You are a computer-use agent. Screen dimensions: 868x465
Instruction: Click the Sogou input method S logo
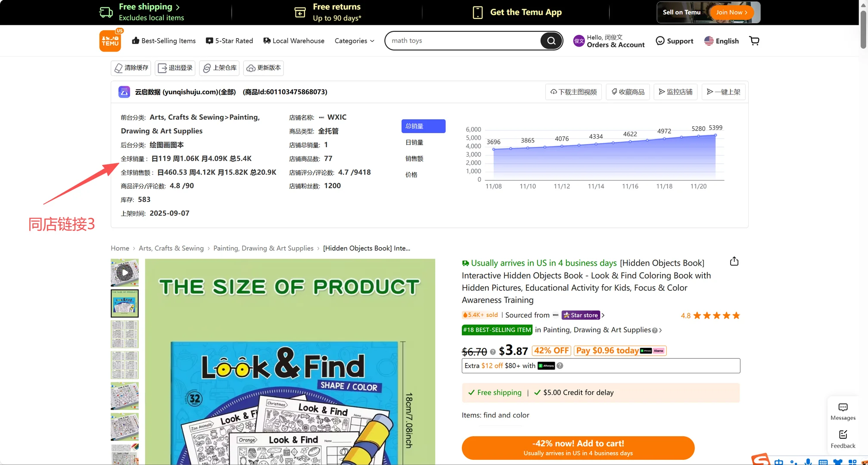coord(761,459)
